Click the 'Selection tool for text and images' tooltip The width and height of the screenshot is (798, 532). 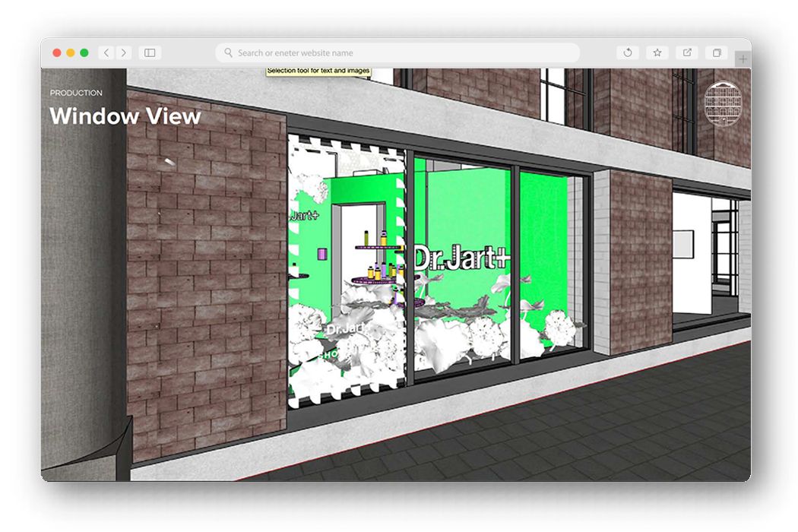click(x=318, y=71)
